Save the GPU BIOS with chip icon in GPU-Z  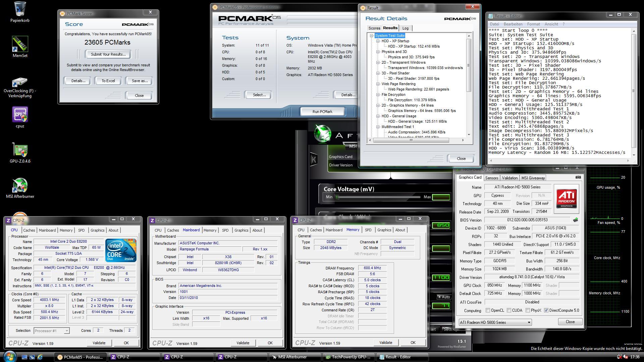coord(576,220)
